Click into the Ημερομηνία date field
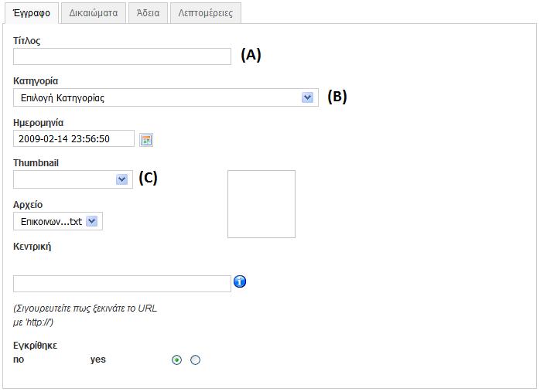Image resolution: width=540 pixels, height=392 pixels. tap(73, 139)
